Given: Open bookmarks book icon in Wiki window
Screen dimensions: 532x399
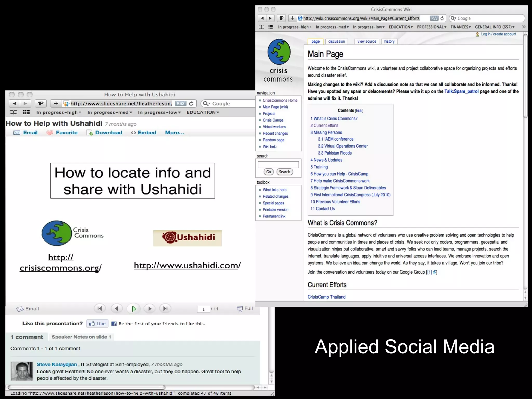Looking at the screenshot, I should 262,27.
